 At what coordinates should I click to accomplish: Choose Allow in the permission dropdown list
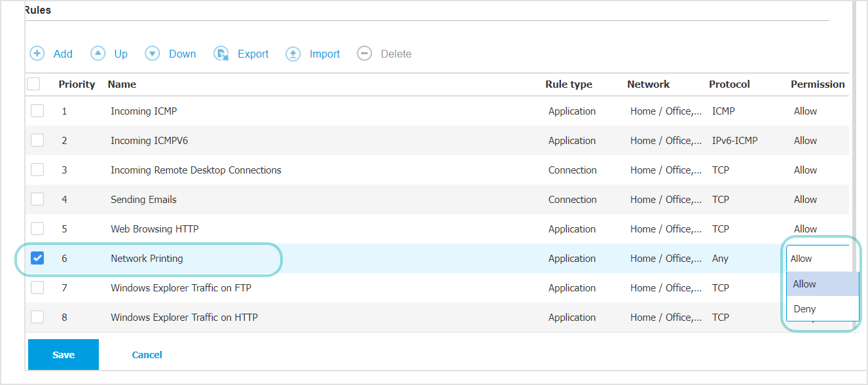pos(805,284)
